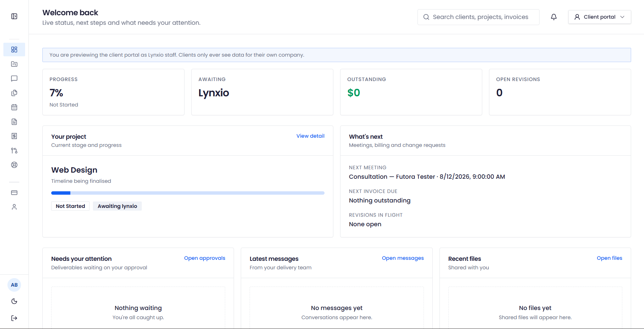Open the invoices dollar receipt icon
The image size is (644, 329).
point(14,136)
